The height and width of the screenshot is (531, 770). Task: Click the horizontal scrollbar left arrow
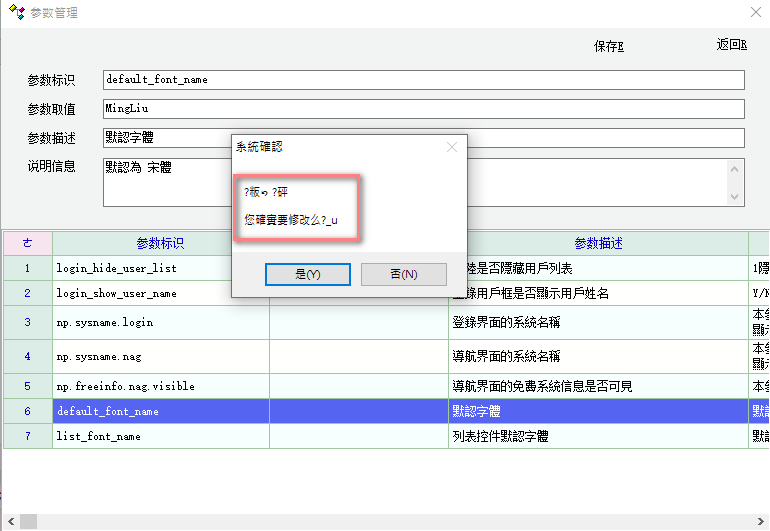pos(7,521)
